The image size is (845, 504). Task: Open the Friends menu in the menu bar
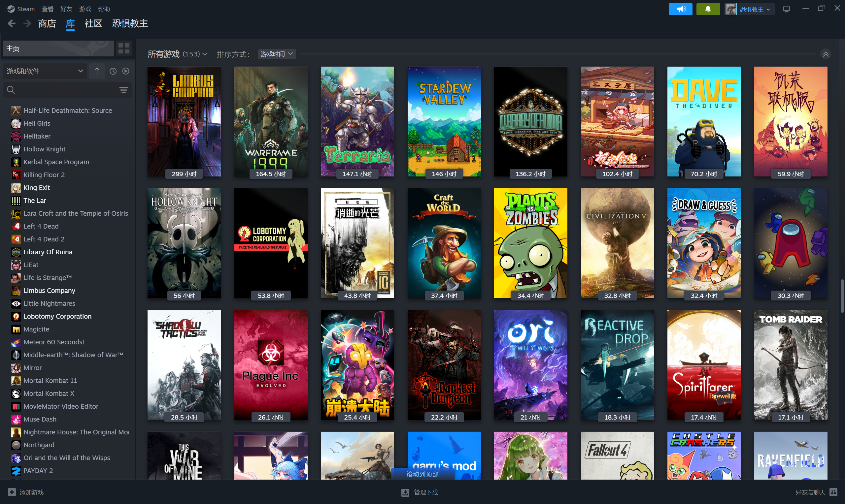66,9
